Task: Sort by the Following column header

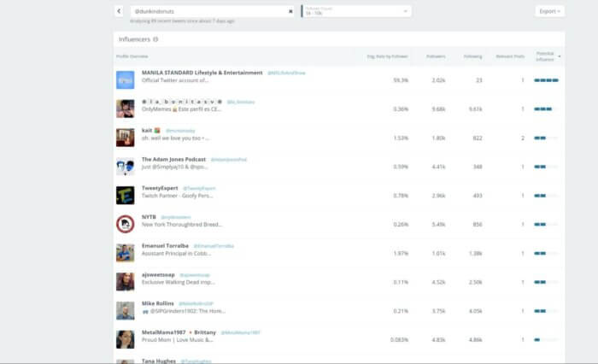Action: (x=473, y=56)
